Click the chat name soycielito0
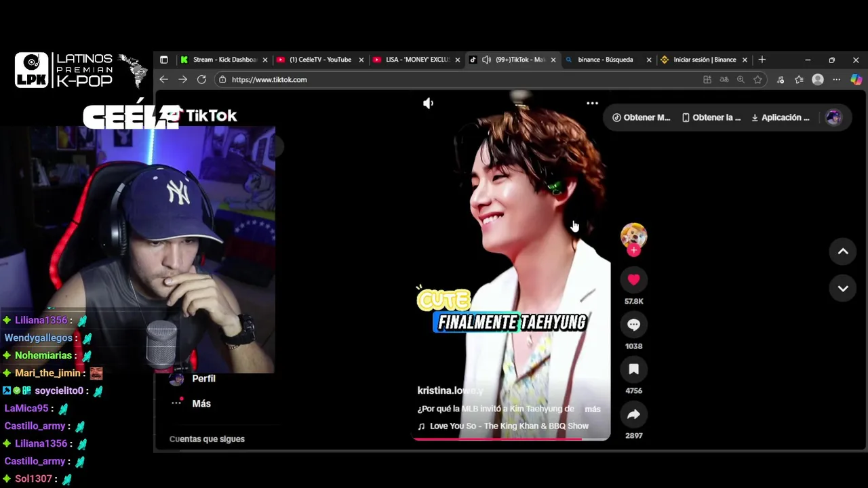This screenshot has height=488, width=868. pos(59,390)
